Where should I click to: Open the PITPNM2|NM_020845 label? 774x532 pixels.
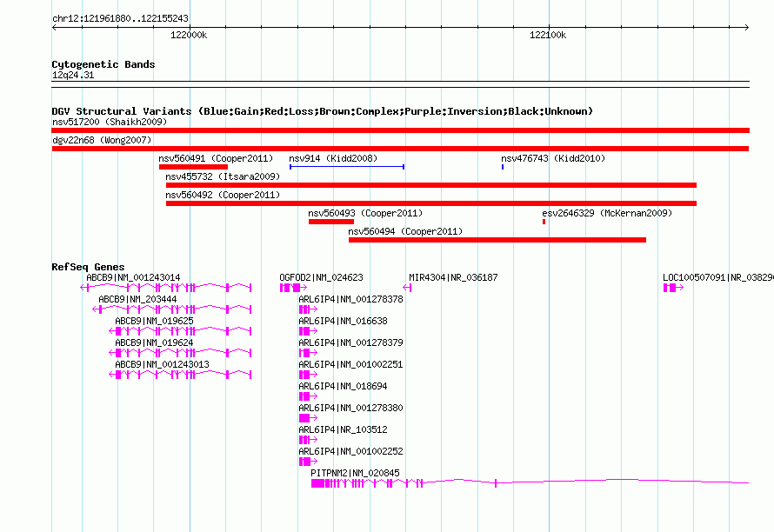[355, 473]
